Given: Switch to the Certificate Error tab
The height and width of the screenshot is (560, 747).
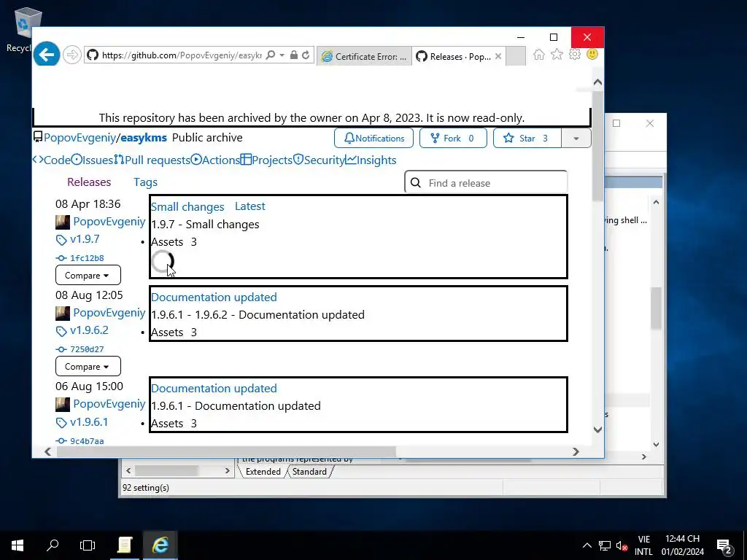Looking at the screenshot, I should click(364, 56).
